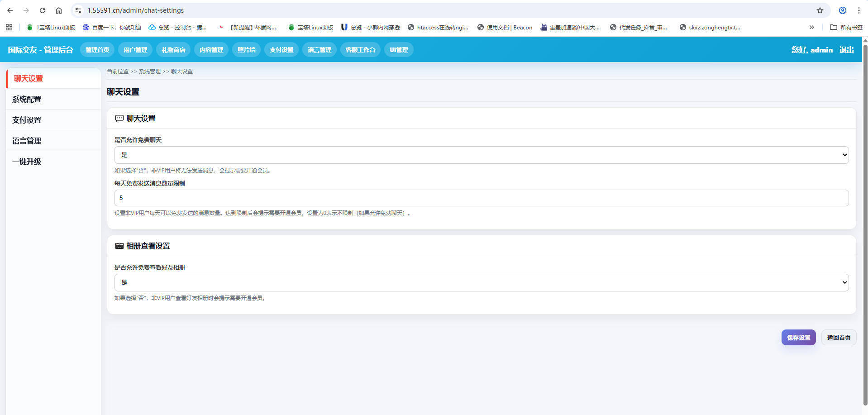This screenshot has height=415, width=868.
Task: Open the 是否允许免费聊天 dropdown
Action: point(481,155)
